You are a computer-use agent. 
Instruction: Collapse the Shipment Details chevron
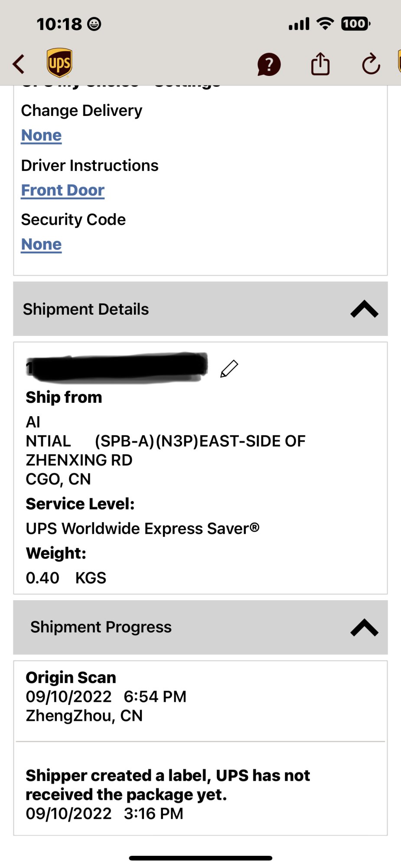[364, 309]
